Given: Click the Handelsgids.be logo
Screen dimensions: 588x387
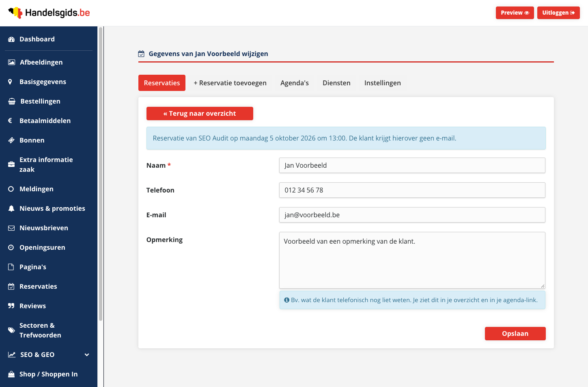Looking at the screenshot, I should [49, 13].
